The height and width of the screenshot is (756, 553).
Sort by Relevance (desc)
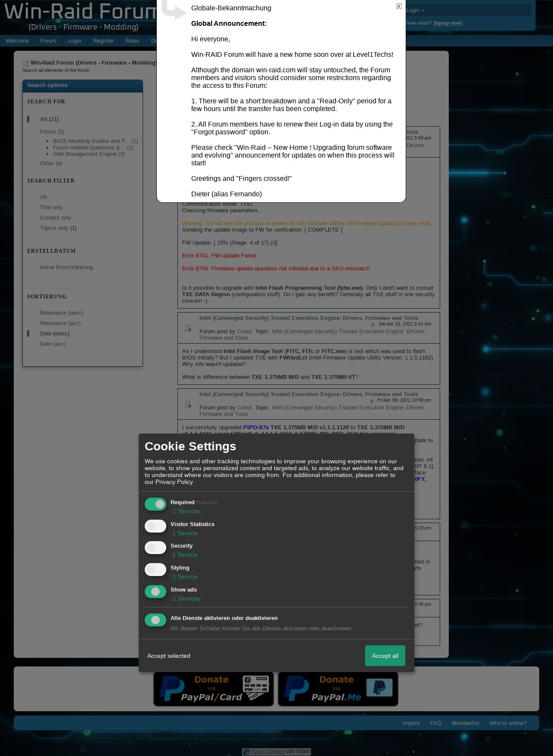click(62, 313)
